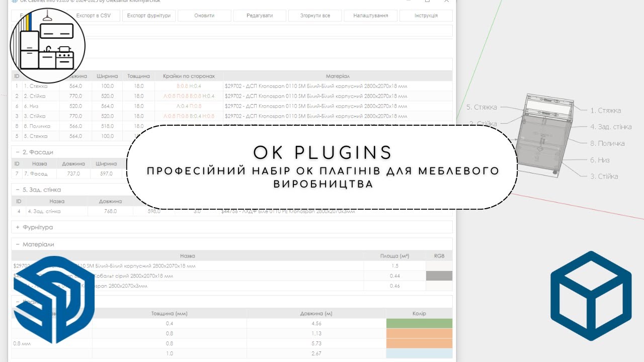The height and width of the screenshot is (362, 644).
Task: Collapse the 5. Зад. стінка section
Action: click(x=18, y=190)
